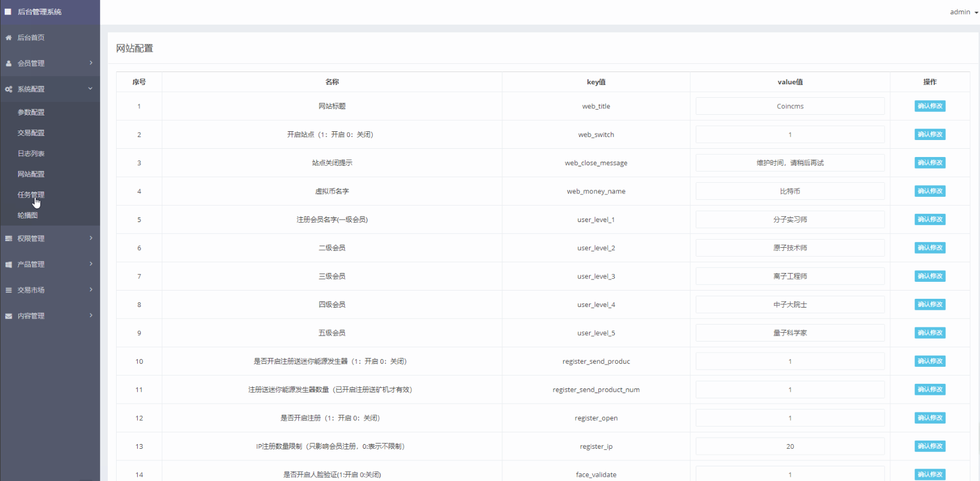The image size is (980, 481).
Task: Click the icon beside 权限管理
Action: pos(8,238)
